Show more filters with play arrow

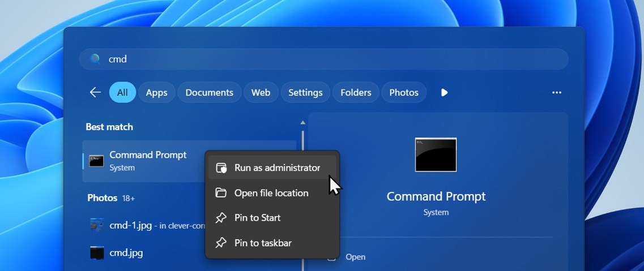[444, 93]
